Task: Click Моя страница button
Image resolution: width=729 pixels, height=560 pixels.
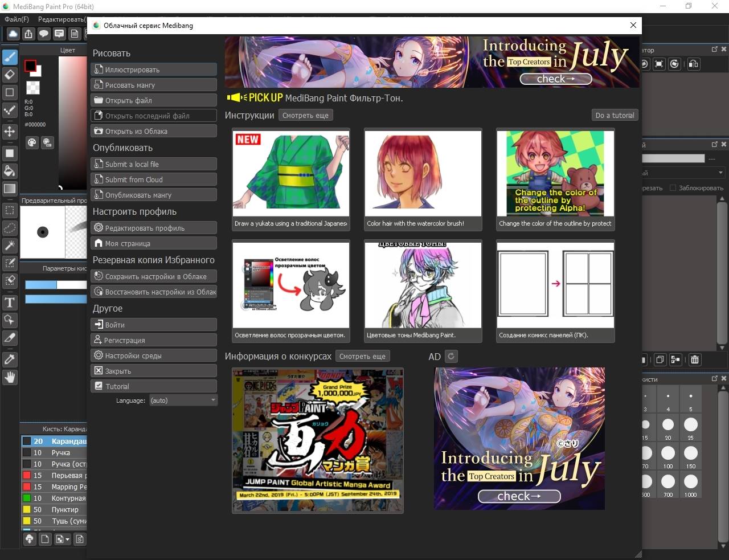Action: (x=154, y=243)
